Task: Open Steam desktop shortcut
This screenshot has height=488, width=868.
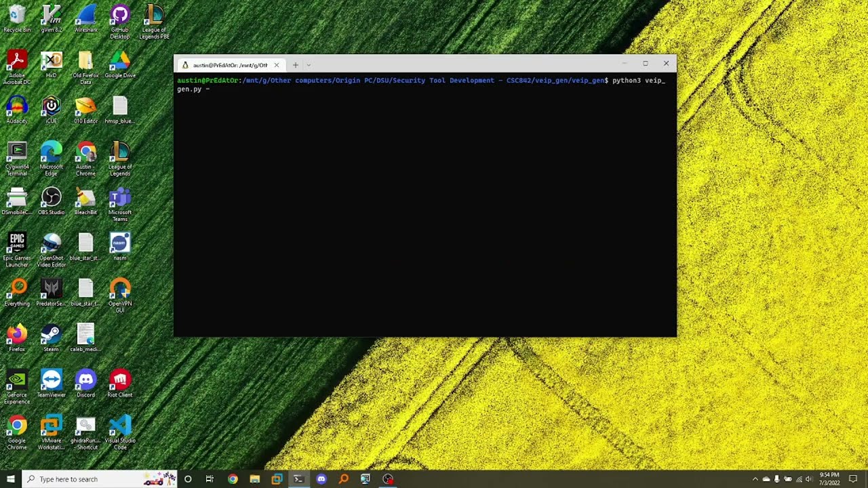Action: (52, 338)
